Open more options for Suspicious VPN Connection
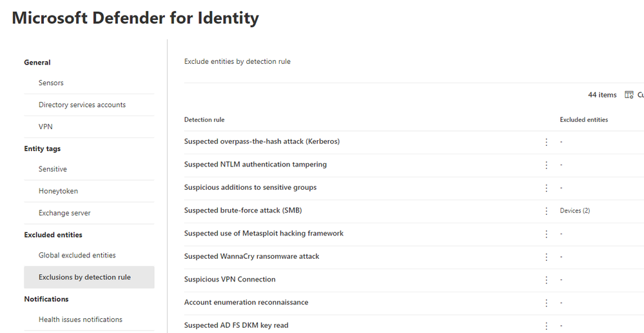Screen dimensions: 644x333 pos(547,279)
